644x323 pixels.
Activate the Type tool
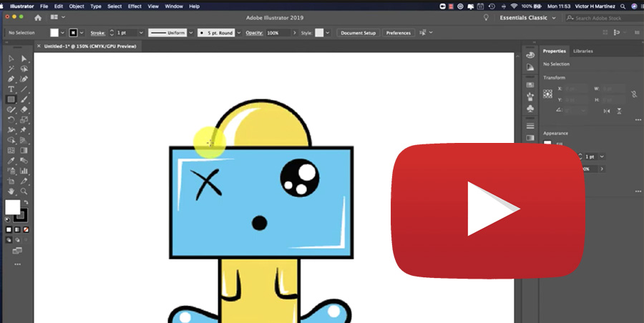(x=11, y=89)
